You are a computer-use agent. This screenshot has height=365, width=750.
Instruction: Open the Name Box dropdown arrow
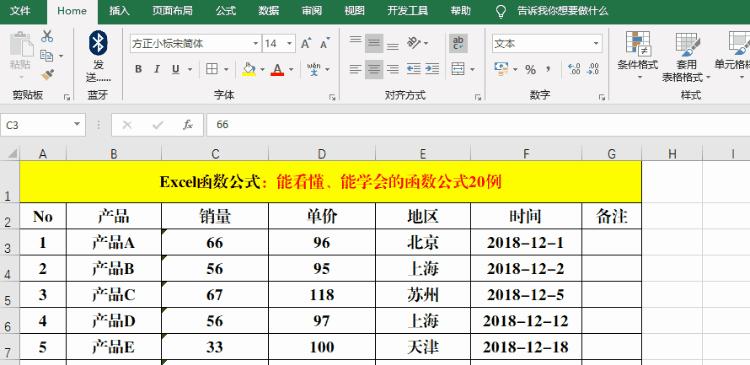(x=77, y=125)
